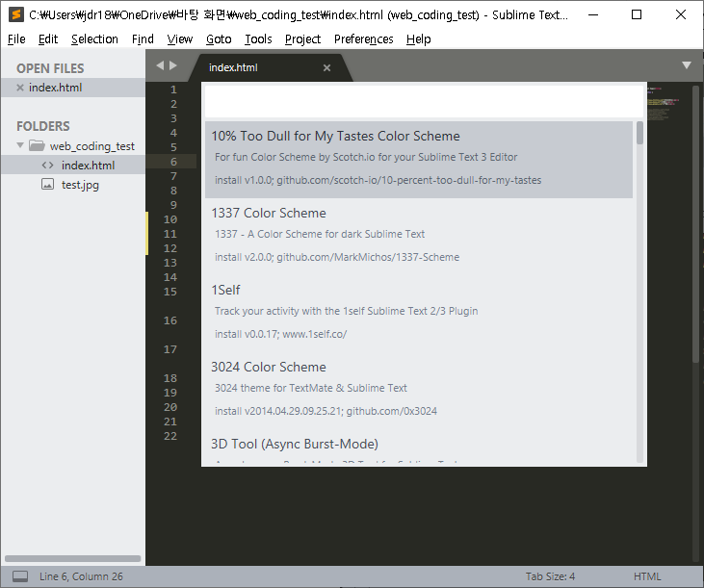Click line number 16 in the gutter
704x588 pixels.
[x=170, y=320]
